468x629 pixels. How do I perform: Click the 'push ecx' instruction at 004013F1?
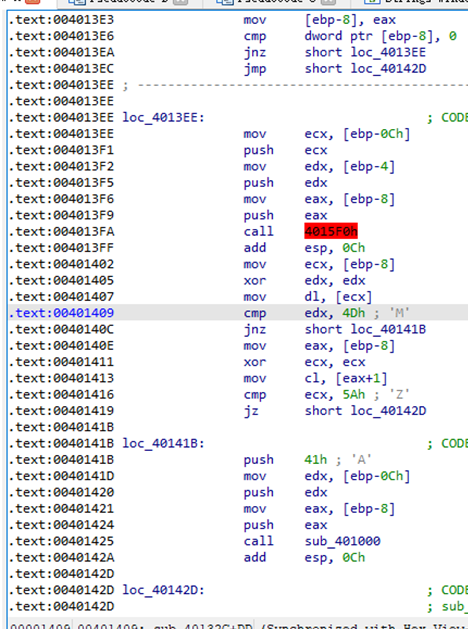pyautogui.click(x=285, y=150)
